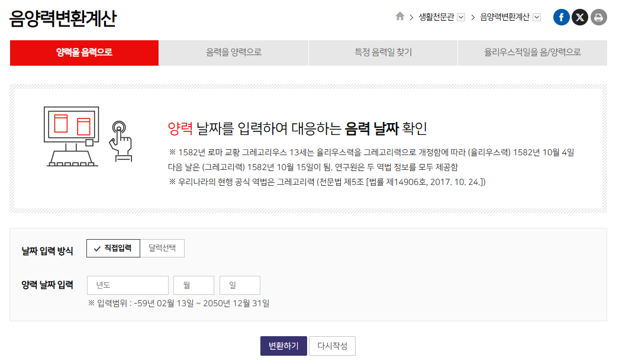Select the 양력을 음력으로 tab
Image resolution: width=619 pixels, height=364 pixels.
[x=84, y=53]
